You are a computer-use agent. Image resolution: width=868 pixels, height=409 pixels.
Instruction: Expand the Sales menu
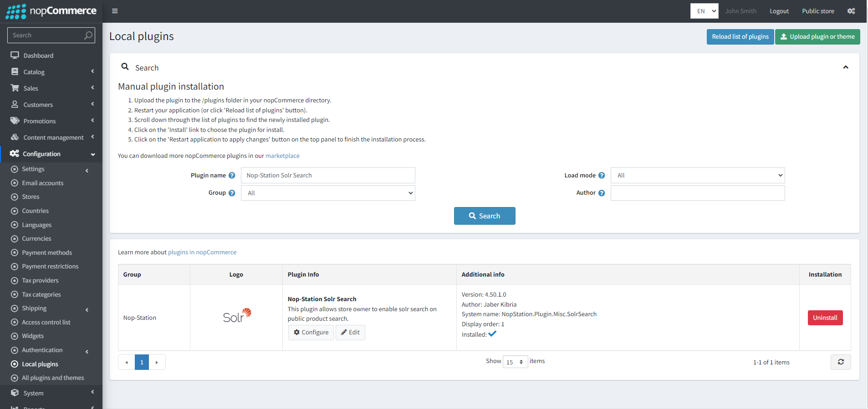[92, 88]
